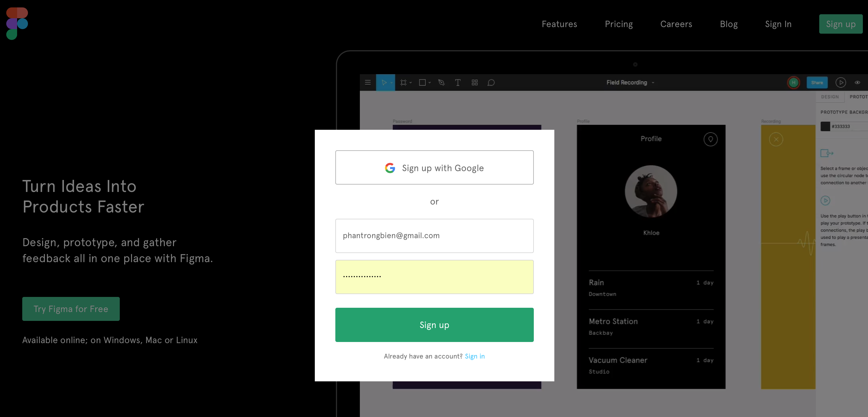Click the close X circle in the Recording frame
The image size is (868, 417).
[776, 139]
